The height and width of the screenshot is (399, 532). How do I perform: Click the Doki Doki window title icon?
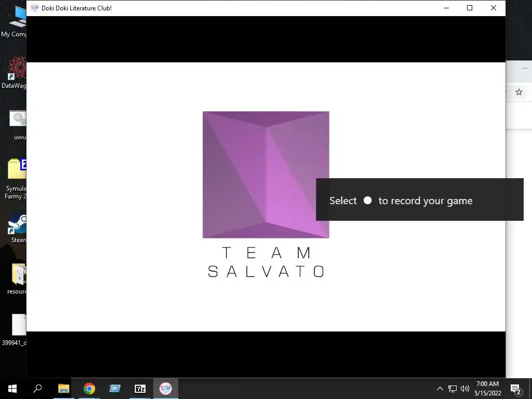pos(35,8)
